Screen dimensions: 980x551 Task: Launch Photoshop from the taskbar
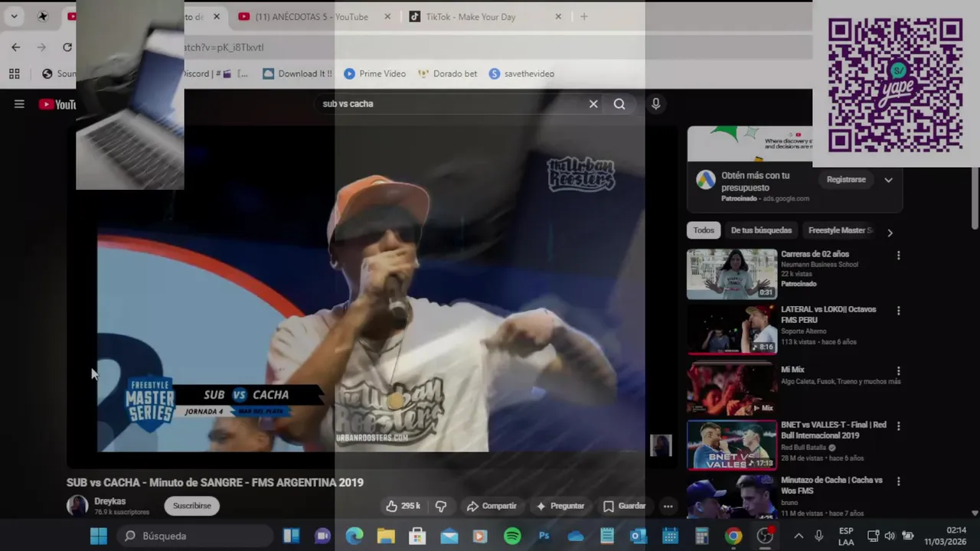click(x=544, y=536)
